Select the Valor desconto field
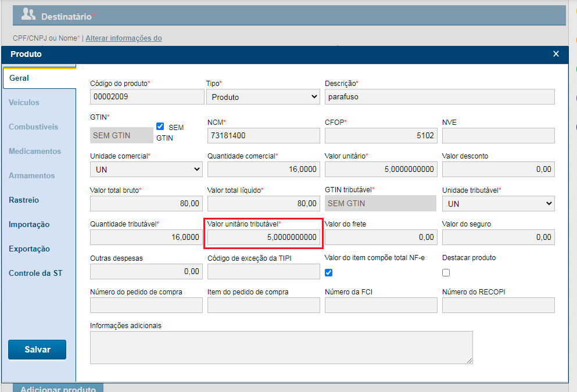This screenshot has width=577, height=392. click(498, 170)
